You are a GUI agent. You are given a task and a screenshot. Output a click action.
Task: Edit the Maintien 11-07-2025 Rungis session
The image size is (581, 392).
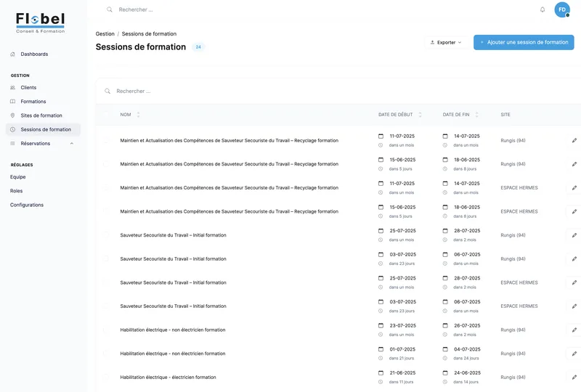pyautogui.click(x=574, y=140)
